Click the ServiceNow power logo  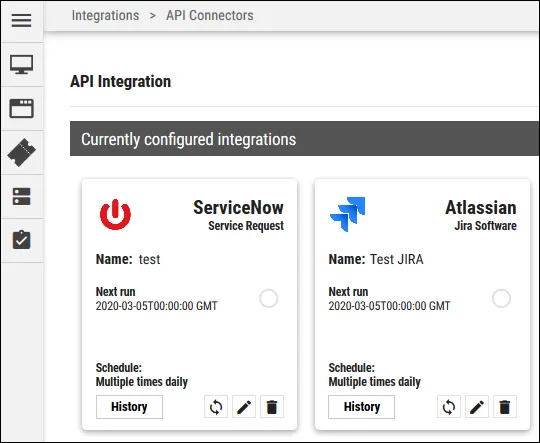pyautogui.click(x=115, y=214)
